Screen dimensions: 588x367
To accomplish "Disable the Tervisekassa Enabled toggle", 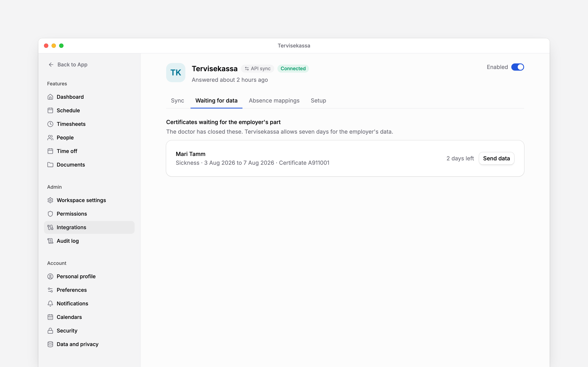I will pyautogui.click(x=517, y=67).
